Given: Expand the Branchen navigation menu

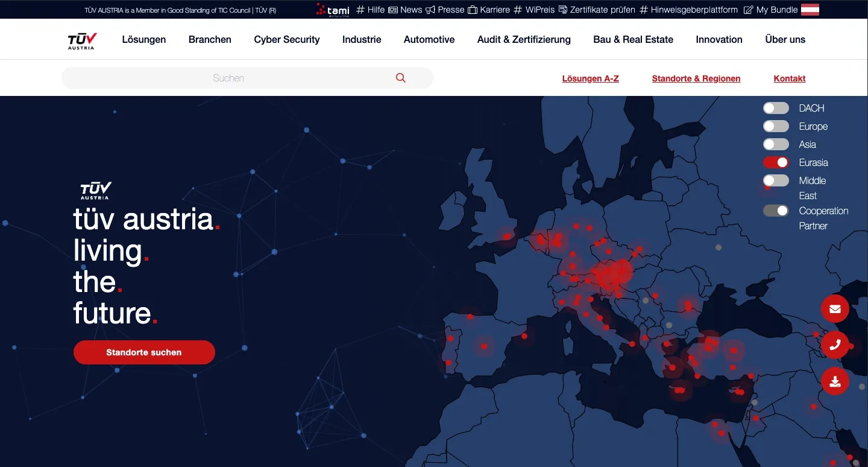Looking at the screenshot, I should pos(210,39).
